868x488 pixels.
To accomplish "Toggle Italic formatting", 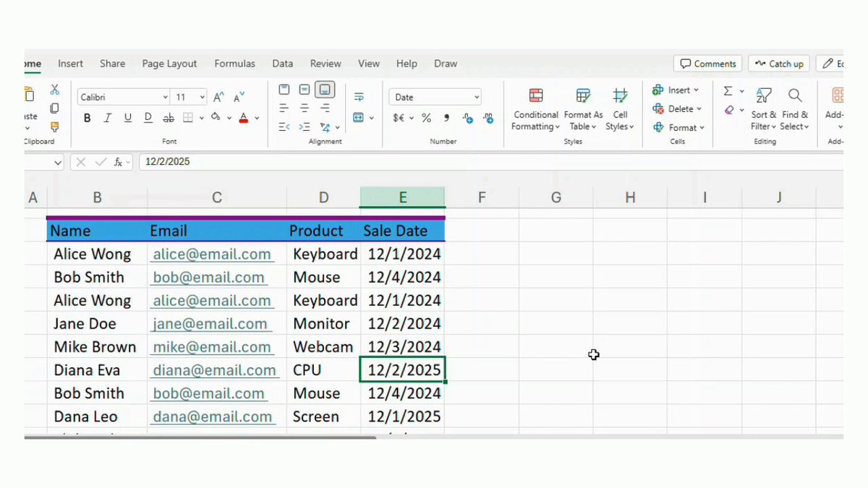I will point(108,118).
